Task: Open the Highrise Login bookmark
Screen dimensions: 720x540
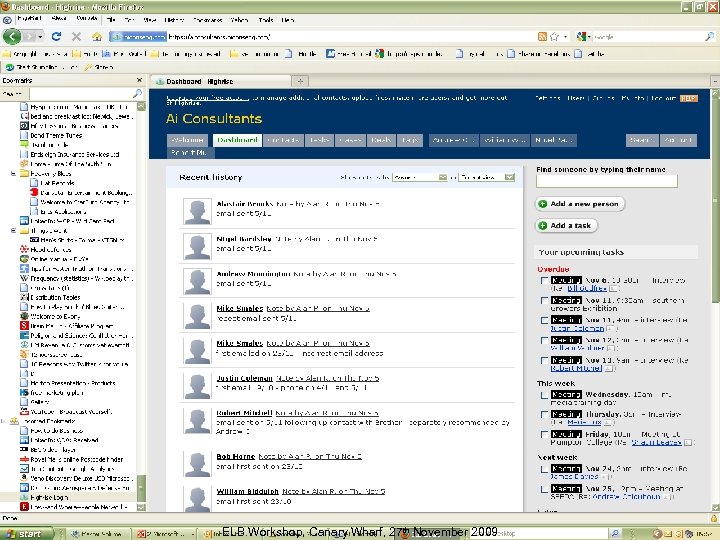Action: (45, 497)
